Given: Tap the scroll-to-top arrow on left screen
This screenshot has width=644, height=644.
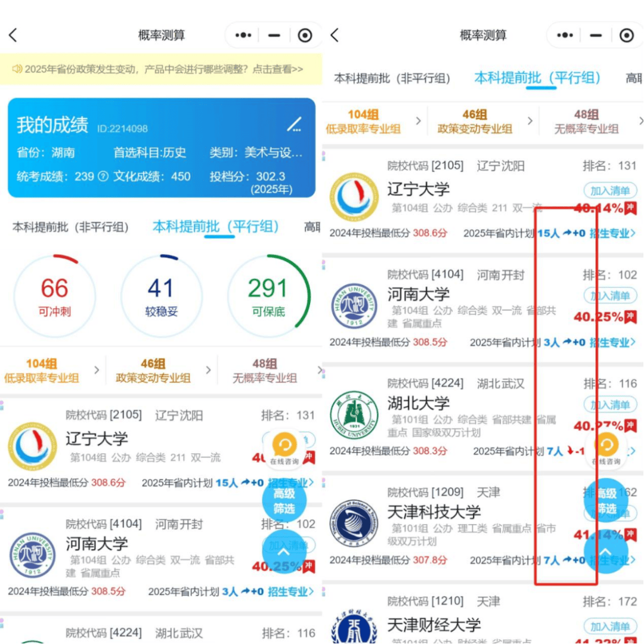Looking at the screenshot, I should coord(284,552).
